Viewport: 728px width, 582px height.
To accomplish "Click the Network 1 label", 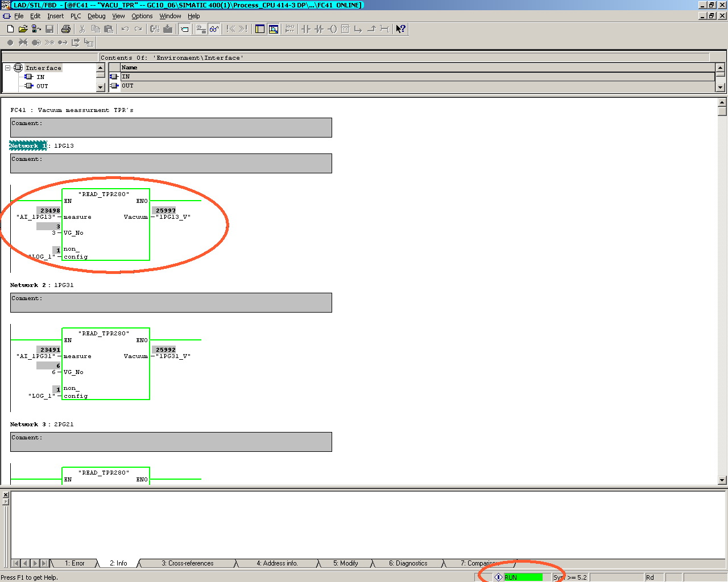I will coord(28,145).
